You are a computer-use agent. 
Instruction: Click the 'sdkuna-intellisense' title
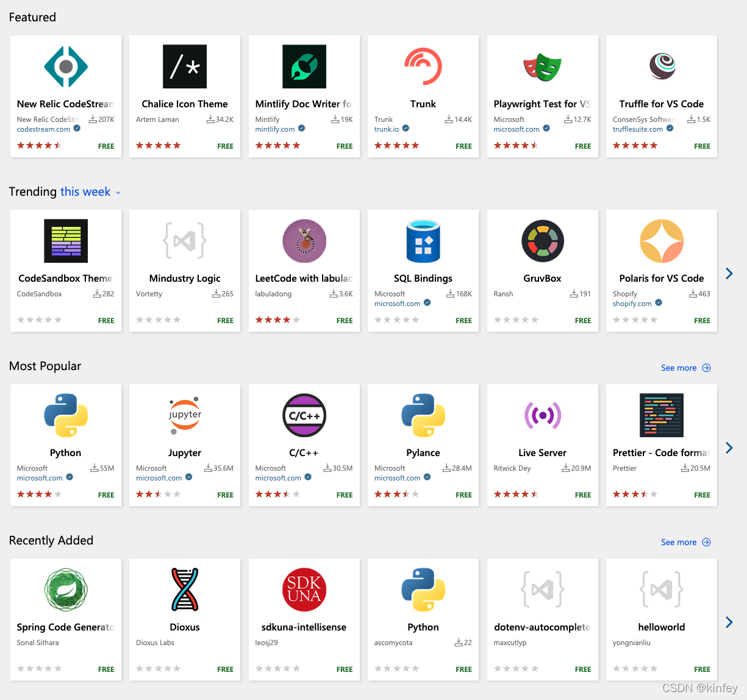304,627
